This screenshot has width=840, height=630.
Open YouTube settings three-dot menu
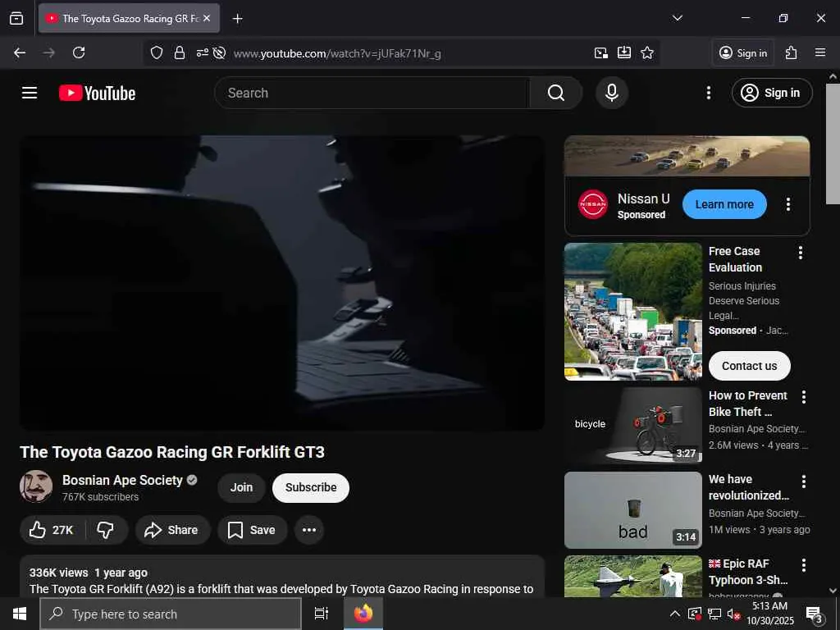tap(708, 93)
